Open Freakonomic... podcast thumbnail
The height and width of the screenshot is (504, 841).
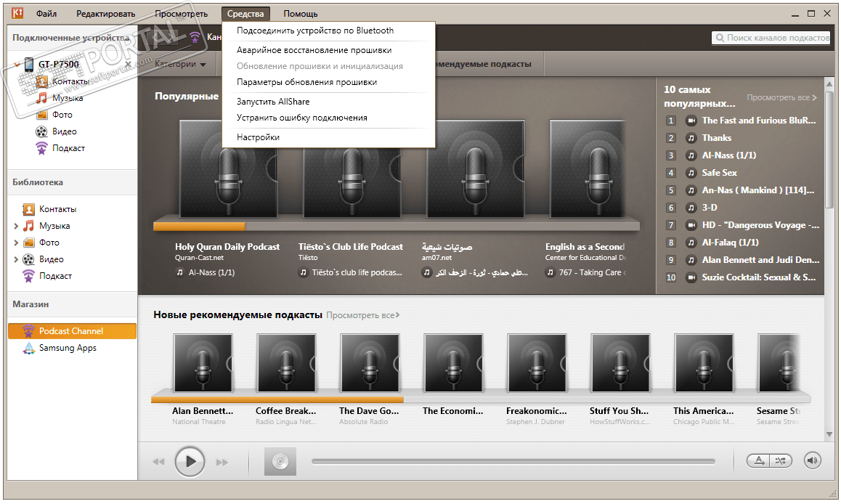click(x=537, y=363)
